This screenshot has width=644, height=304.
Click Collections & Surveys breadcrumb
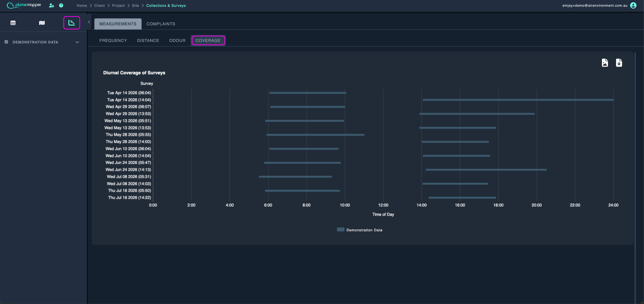pos(166,6)
